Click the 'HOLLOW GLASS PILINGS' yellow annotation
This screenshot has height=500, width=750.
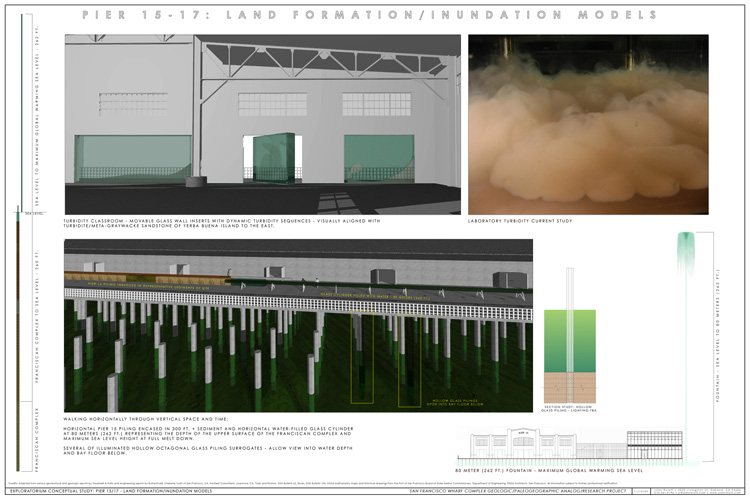[454, 402]
